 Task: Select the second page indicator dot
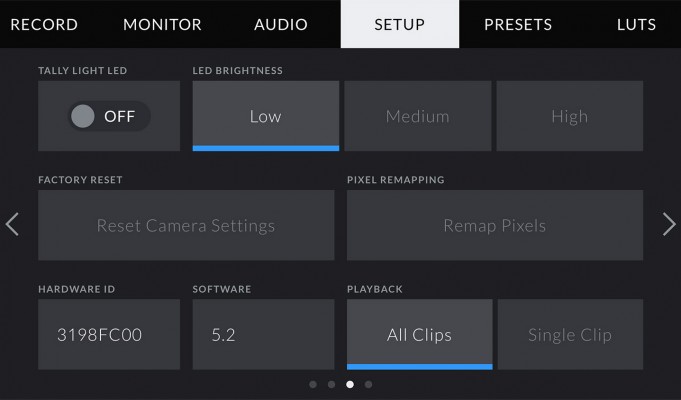tap(331, 384)
